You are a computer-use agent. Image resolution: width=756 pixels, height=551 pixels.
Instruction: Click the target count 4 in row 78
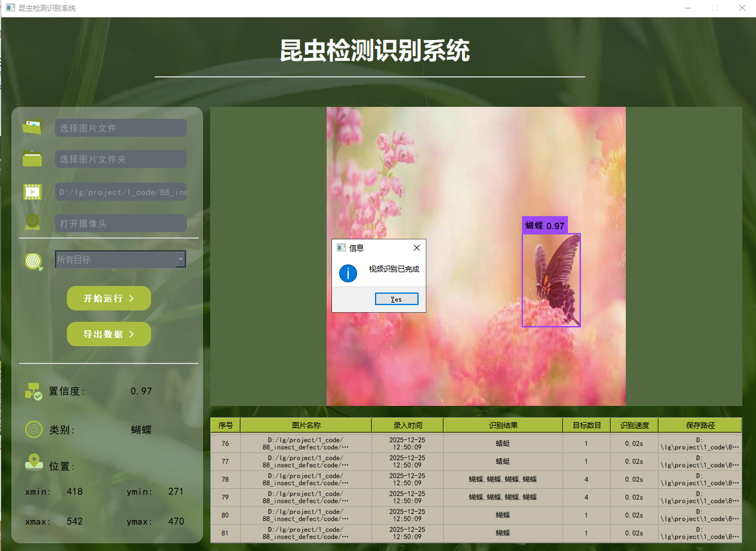click(586, 479)
